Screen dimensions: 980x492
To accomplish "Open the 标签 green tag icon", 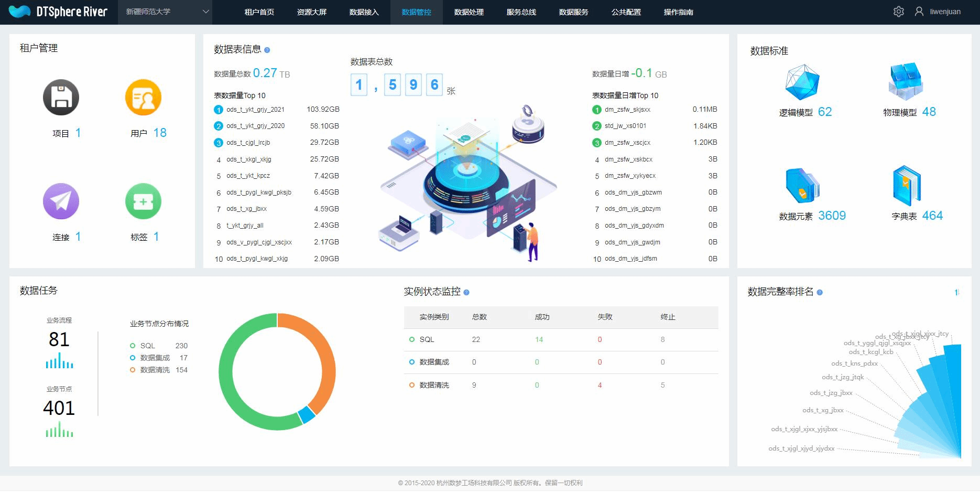I will (143, 201).
